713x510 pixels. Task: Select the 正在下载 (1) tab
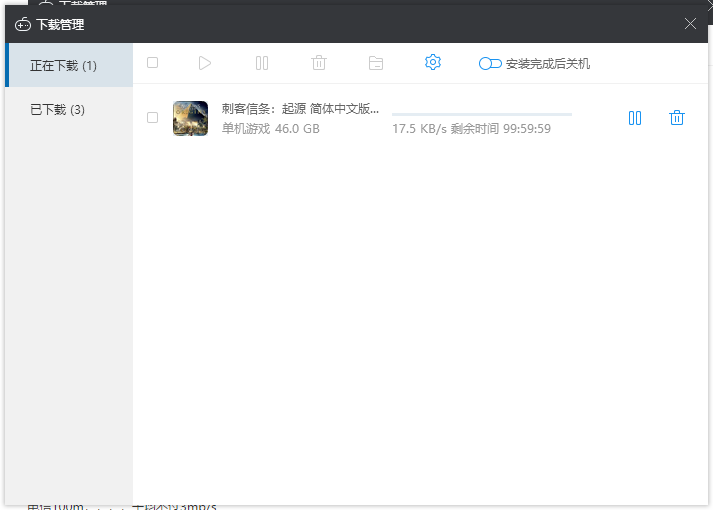click(69, 65)
